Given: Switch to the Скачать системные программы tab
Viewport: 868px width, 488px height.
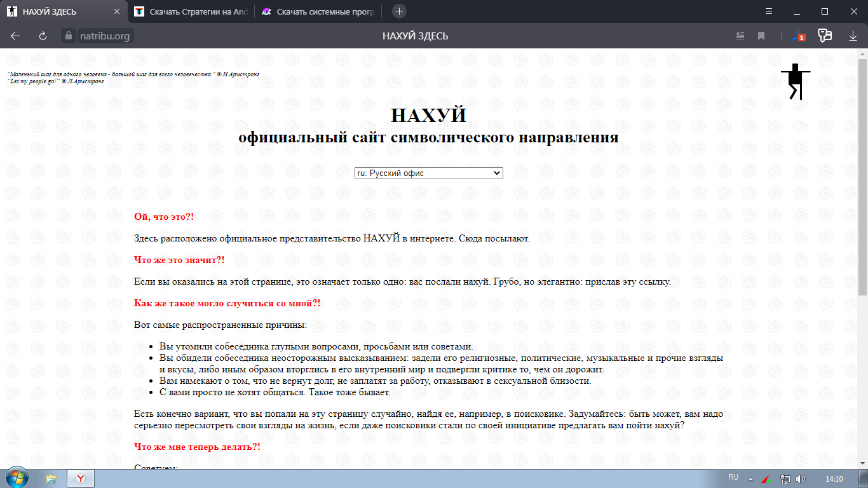Looking at the screenshot, I should tap(320, 11).
